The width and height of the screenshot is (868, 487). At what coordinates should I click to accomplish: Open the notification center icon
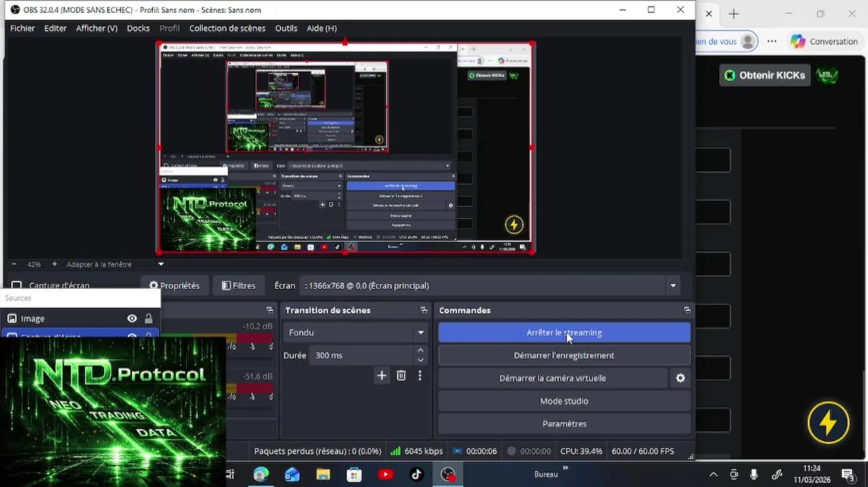tap(848, 474)
